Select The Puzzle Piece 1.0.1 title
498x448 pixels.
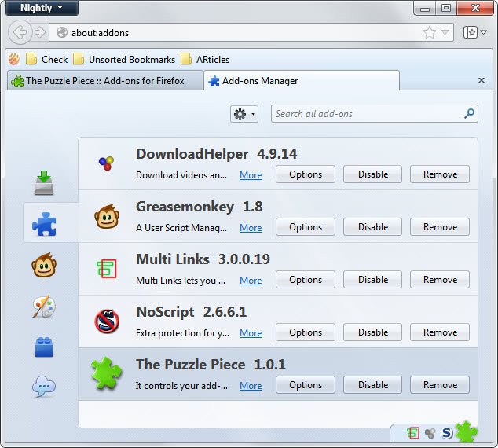click(211, 365)
